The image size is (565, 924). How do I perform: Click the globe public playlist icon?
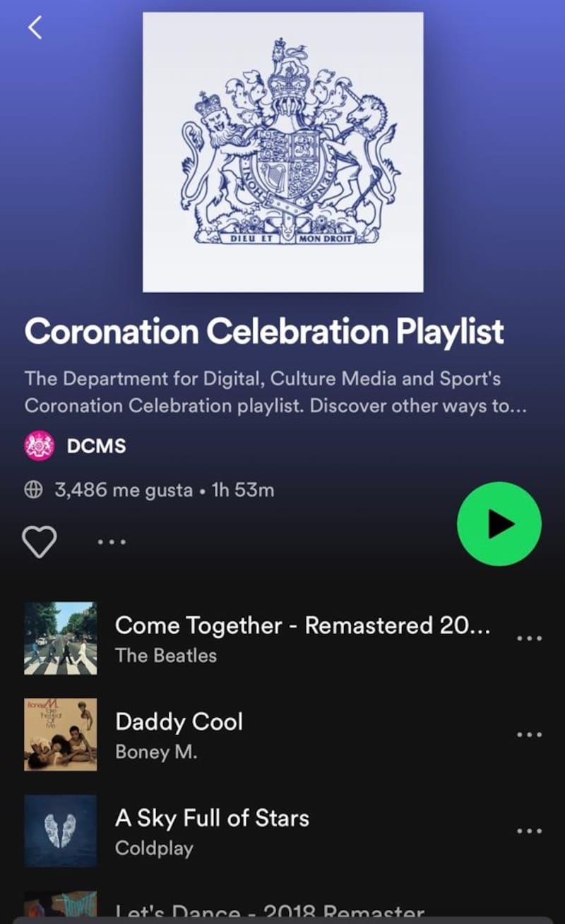tap(34, 490)
